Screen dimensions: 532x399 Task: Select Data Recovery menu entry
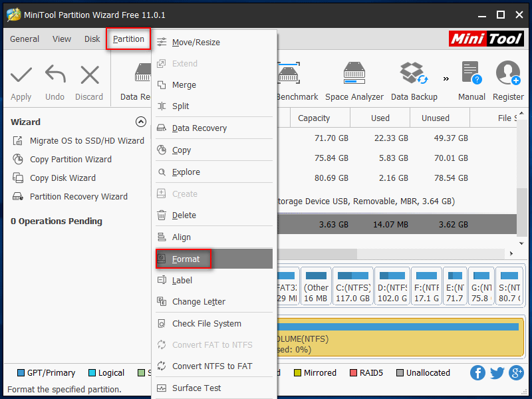pos(214,128)
